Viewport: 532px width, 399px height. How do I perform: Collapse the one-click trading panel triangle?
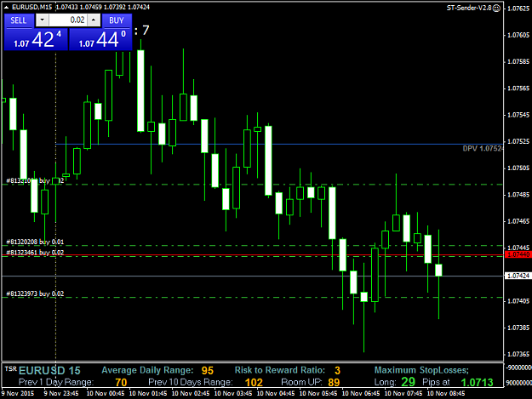6,7
